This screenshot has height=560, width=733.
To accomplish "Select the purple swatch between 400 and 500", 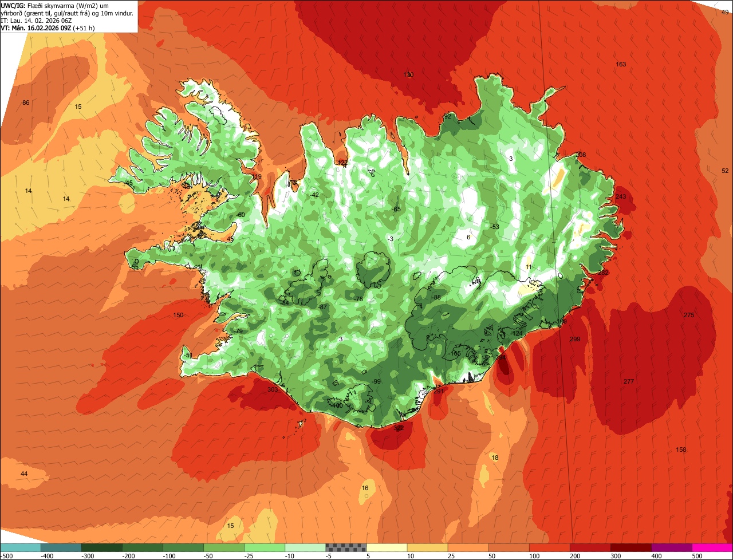I will [x=671, y=547].
